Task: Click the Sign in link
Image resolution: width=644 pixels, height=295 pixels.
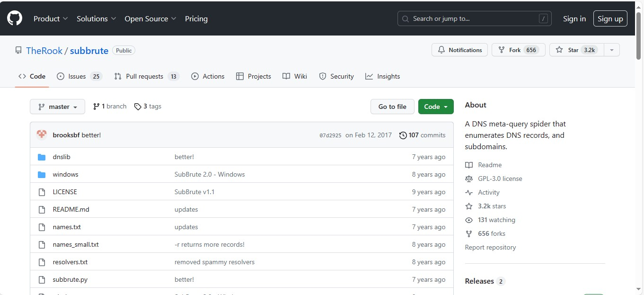Action: point(574,18)
